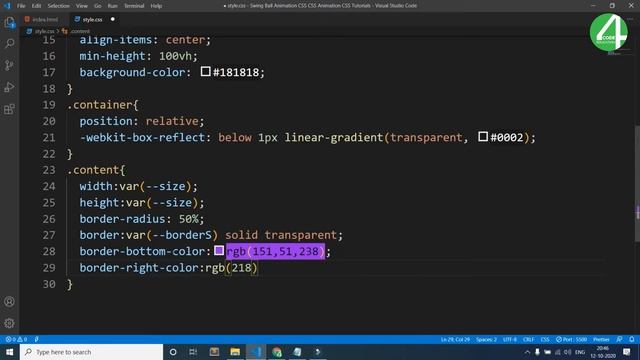
Task: Click the Cortana circle icon on taskbar
Action: 173,352
